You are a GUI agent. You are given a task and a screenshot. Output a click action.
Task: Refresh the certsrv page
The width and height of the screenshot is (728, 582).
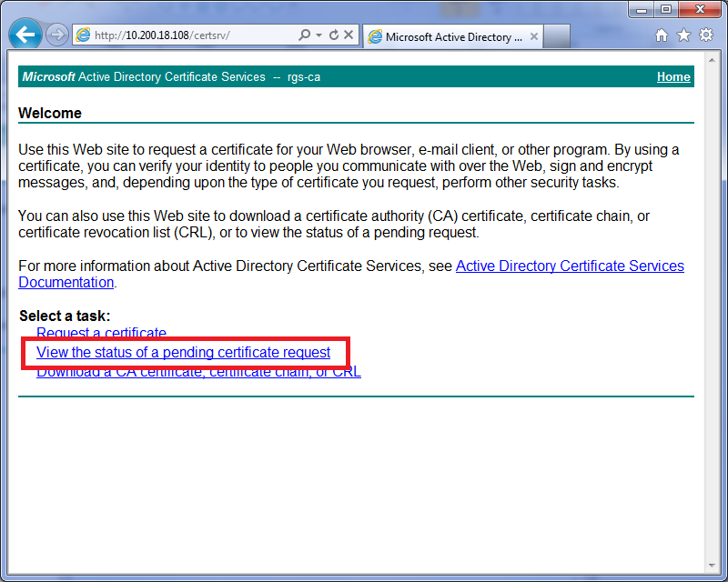point(333,35)
